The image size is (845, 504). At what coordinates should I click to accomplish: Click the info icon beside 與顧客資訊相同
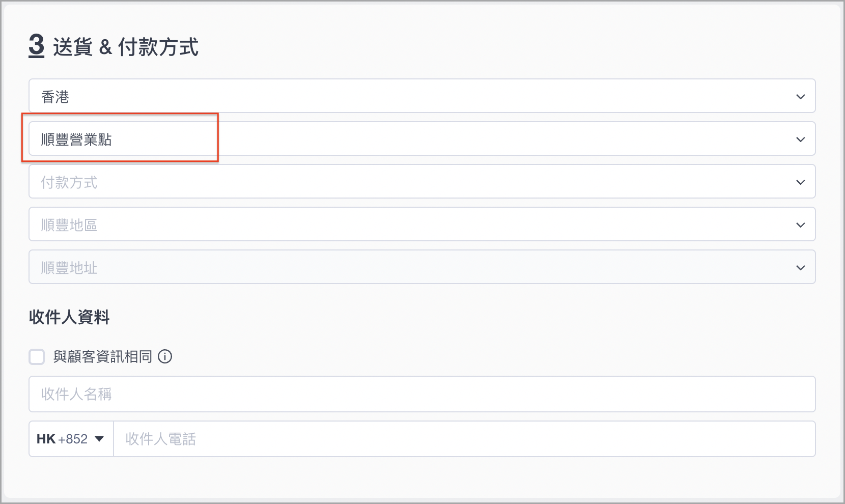tap(165, 356)
